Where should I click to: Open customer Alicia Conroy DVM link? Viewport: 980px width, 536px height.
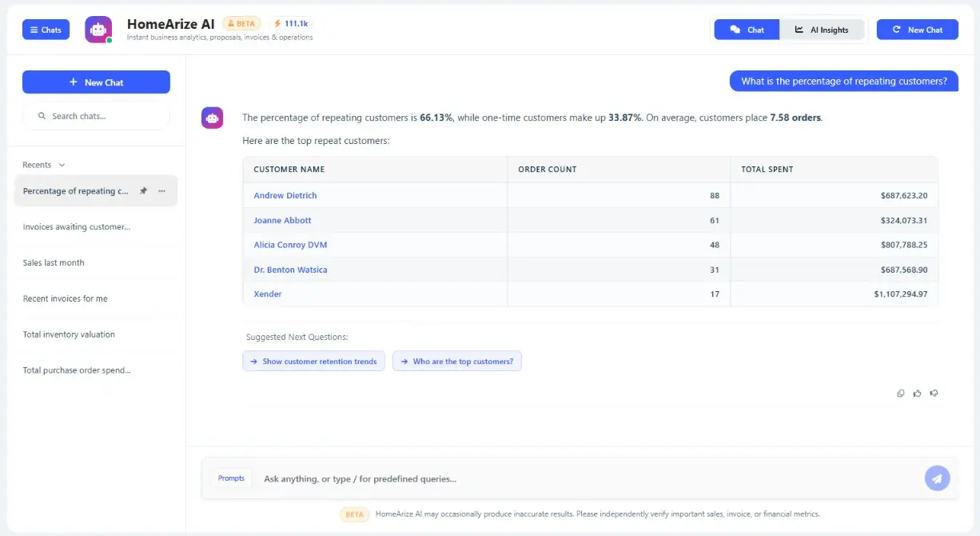tap(290, 245)
